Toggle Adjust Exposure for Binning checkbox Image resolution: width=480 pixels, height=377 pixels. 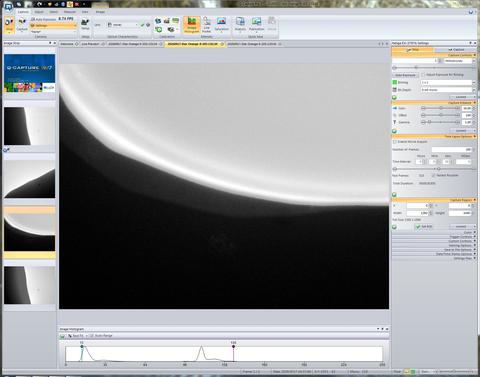click(423, 75)
